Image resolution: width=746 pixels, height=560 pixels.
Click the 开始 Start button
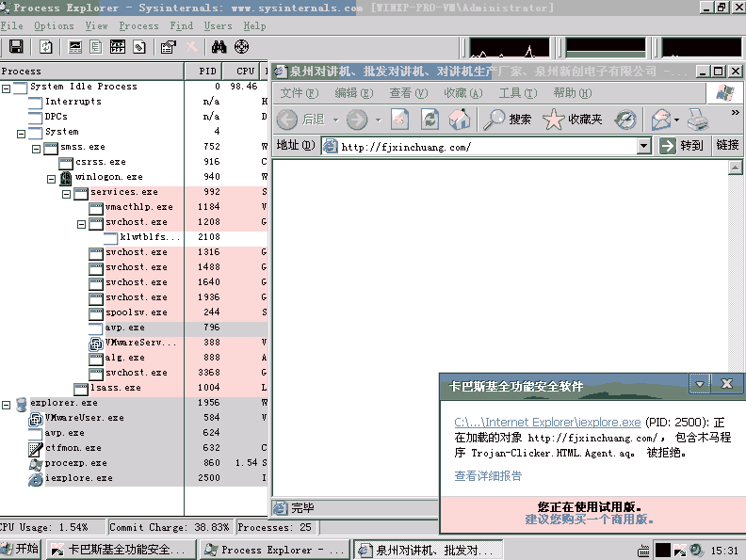pos(21,549)
